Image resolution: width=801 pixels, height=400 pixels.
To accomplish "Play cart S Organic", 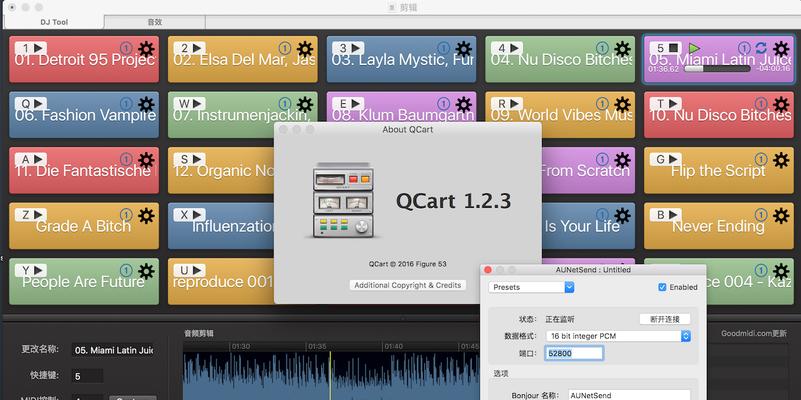I will pos(198,159).
